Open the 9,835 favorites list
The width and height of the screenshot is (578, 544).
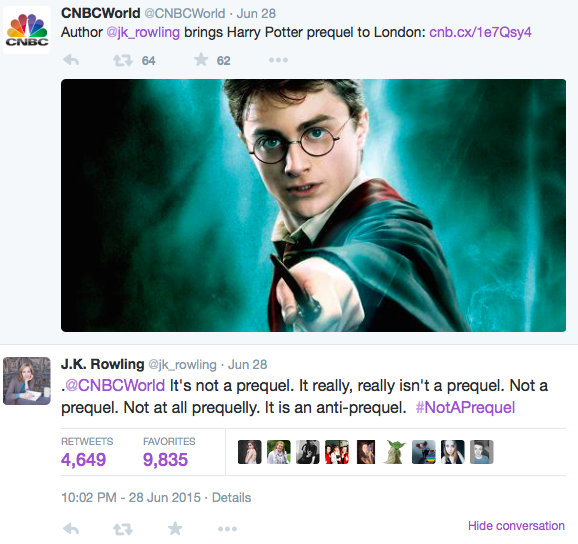(169, 452)
